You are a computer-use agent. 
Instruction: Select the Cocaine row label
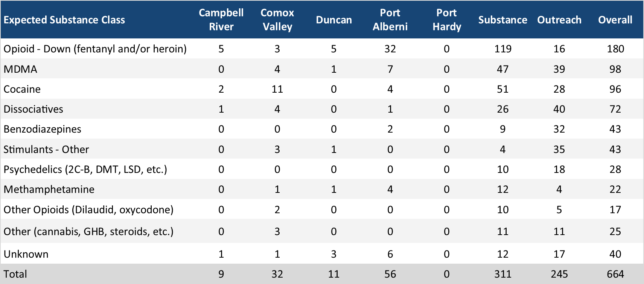coord(22,89)
